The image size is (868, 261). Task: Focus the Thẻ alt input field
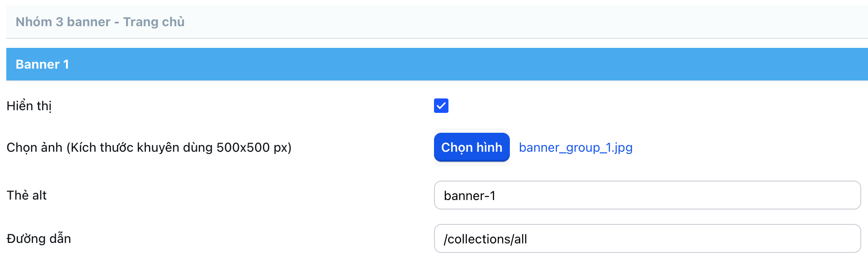[x=647, y=196]
